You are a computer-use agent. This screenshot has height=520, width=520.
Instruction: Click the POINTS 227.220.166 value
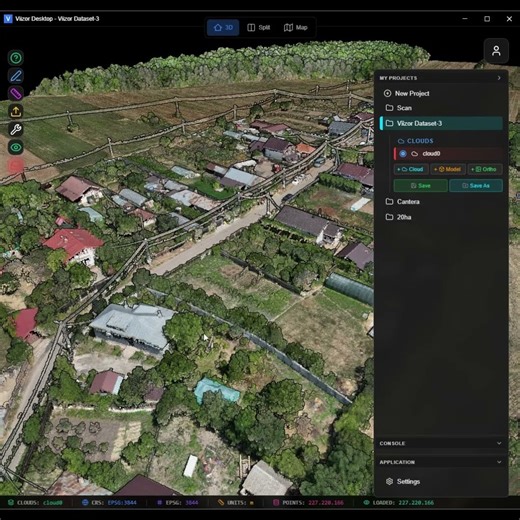[326, 503]
